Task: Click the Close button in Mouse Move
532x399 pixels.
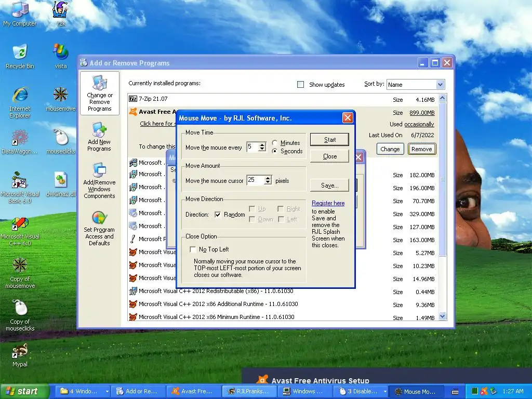Action: tap(329, 156)
